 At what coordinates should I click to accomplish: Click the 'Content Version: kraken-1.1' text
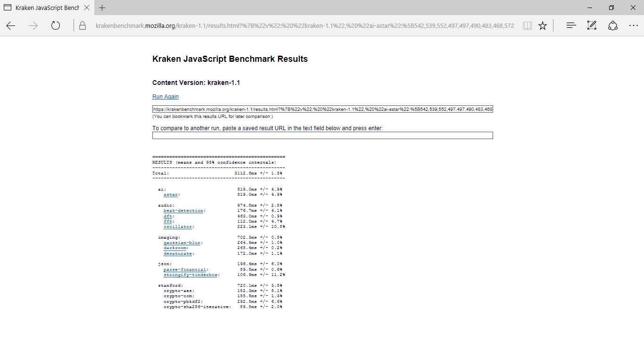196,83
